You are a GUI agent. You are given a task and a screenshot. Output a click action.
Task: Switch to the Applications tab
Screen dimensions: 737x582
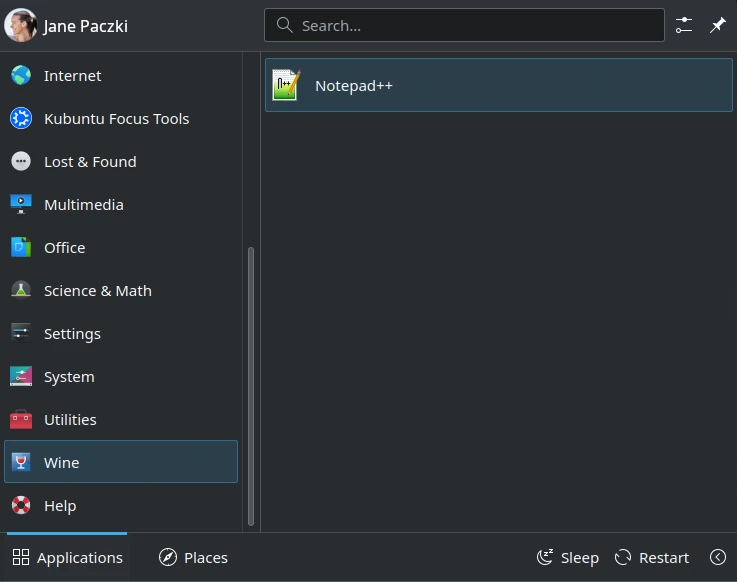67,557
